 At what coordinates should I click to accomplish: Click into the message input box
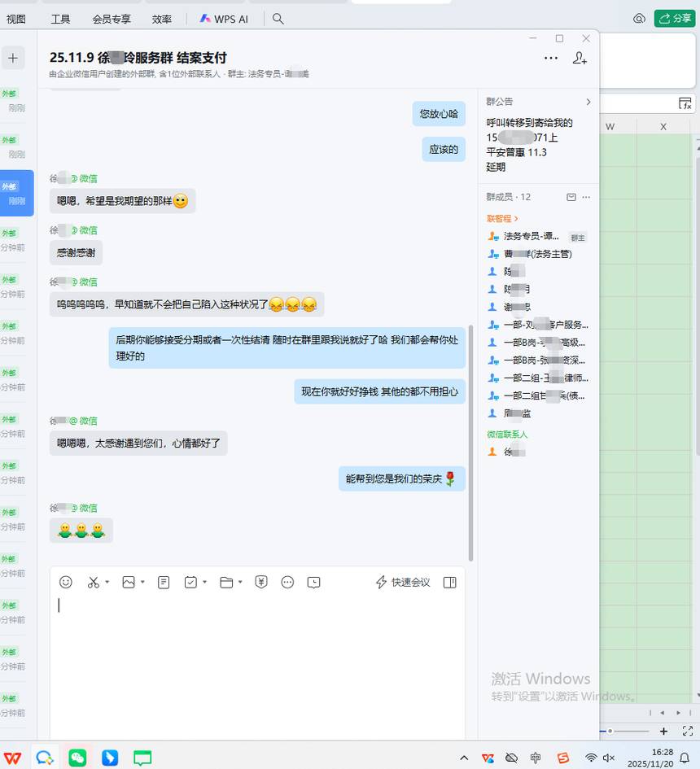pyautogui.click(x=257, y=667)
